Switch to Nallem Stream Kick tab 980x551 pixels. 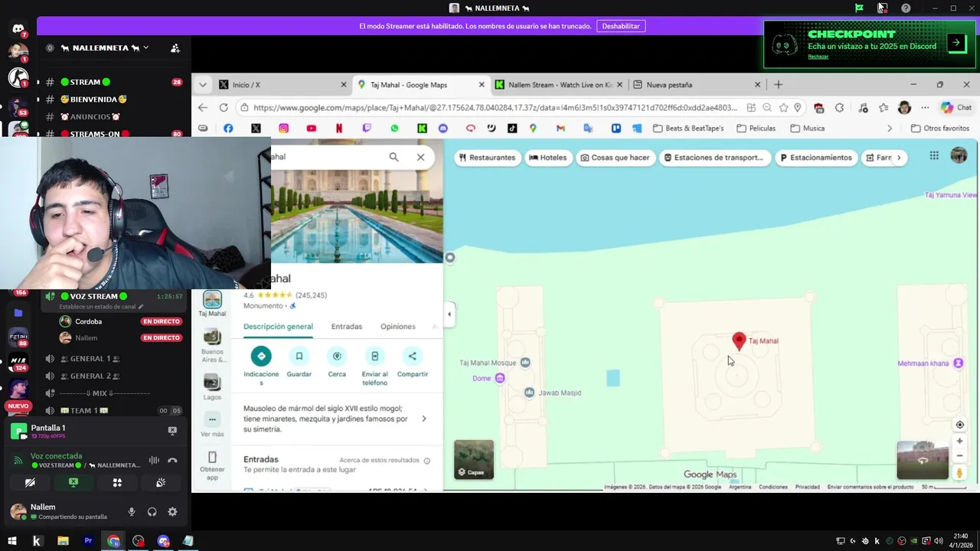pos(557,85)
